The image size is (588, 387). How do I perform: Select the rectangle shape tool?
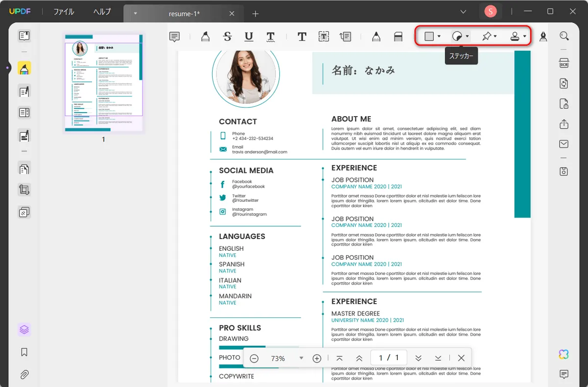429,36
